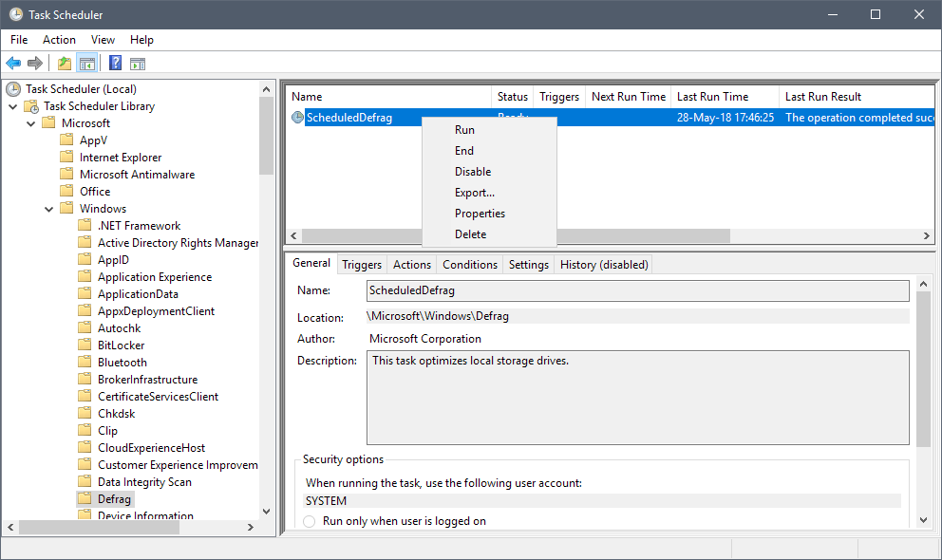Click the tree pane scroll down arrow

(266, 512)
